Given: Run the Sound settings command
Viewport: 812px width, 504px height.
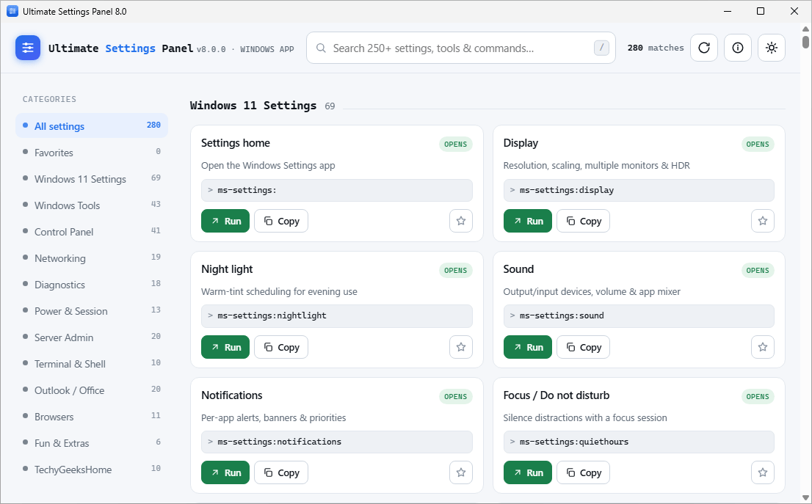Looking at the screenshot, I should [x=527, y=347].
